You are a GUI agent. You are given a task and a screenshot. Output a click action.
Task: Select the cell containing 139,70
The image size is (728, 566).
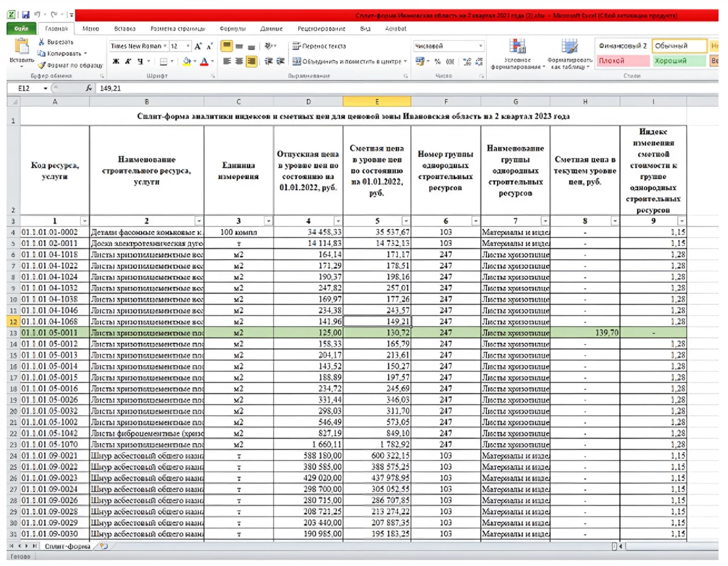click(585, 333)
